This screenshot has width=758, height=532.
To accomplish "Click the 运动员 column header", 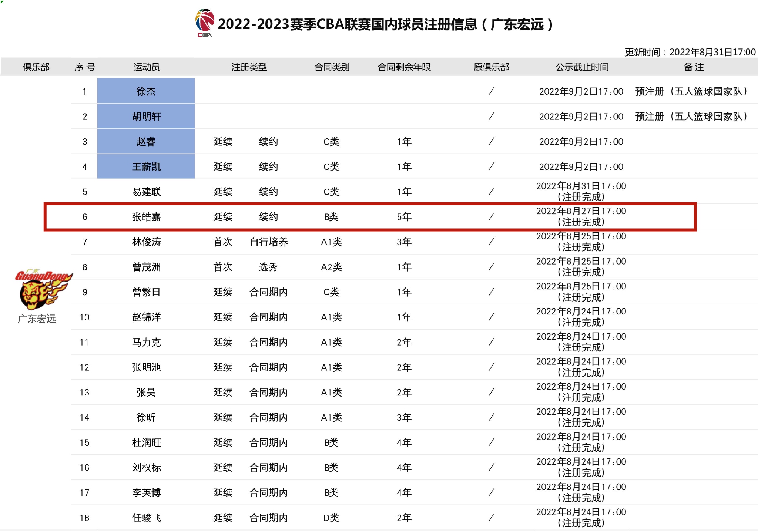I will point(147,67).
